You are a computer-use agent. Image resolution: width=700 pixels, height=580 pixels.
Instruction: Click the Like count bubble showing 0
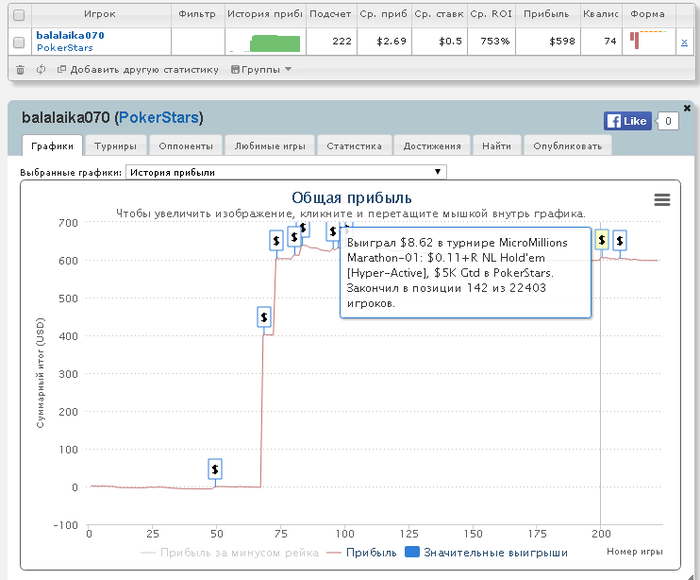tap(668, 121)
